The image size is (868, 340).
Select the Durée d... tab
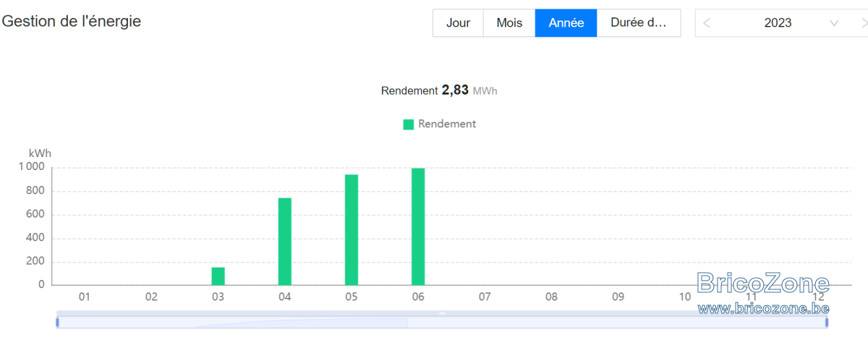[x=639, y=23]
